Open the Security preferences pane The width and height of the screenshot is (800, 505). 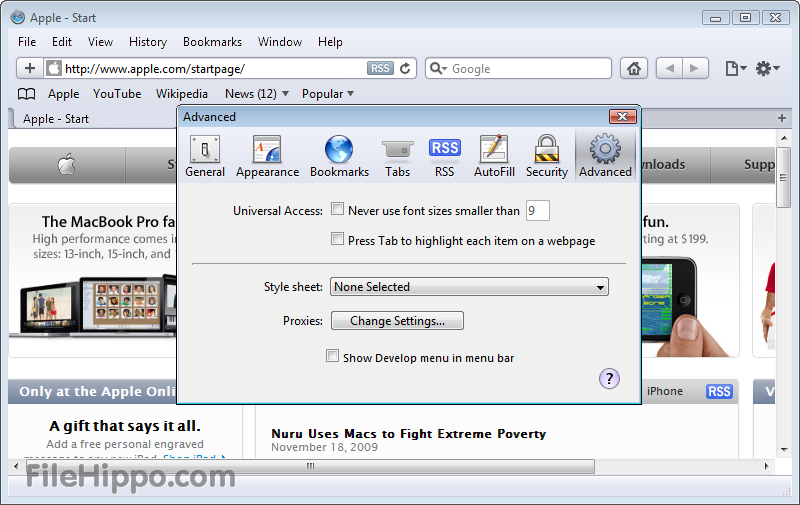[546, 156]
